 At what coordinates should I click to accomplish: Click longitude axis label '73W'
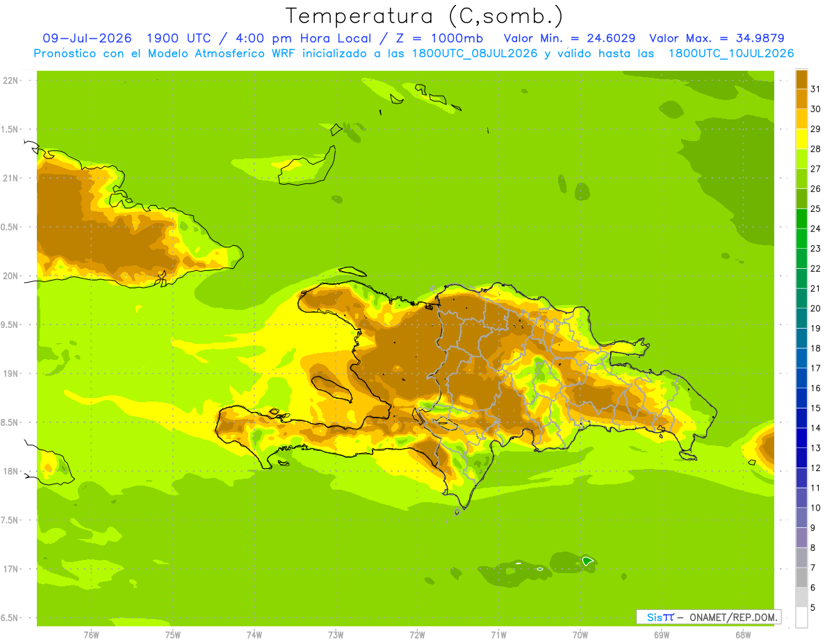coord(336,635)
